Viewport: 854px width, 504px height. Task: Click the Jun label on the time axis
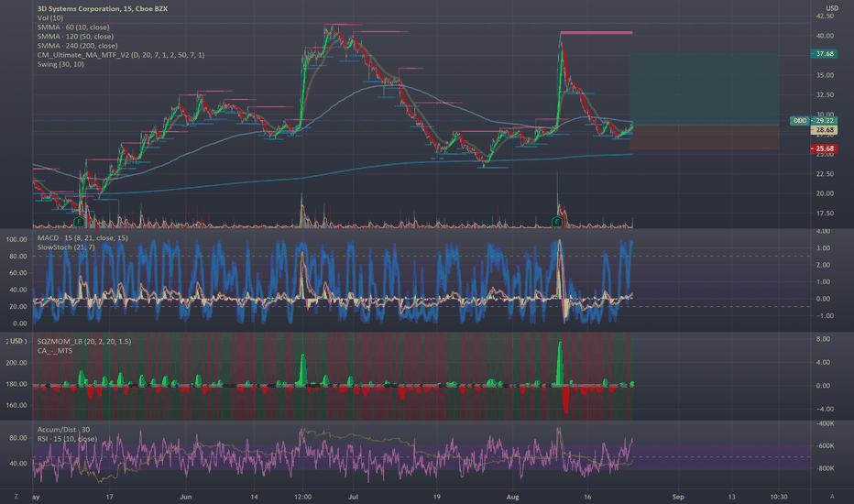click(x=186, y=497)
